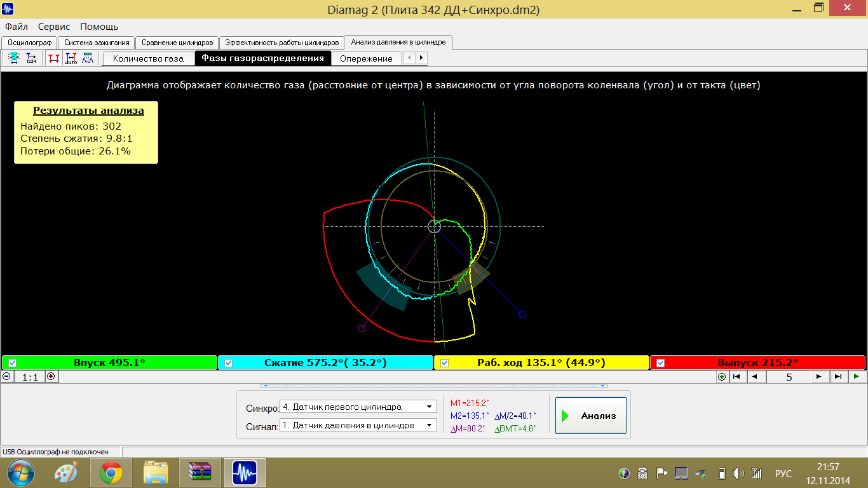Jump to last frame button
Screen dimensions: 868x488
click(x=837, y=376)
